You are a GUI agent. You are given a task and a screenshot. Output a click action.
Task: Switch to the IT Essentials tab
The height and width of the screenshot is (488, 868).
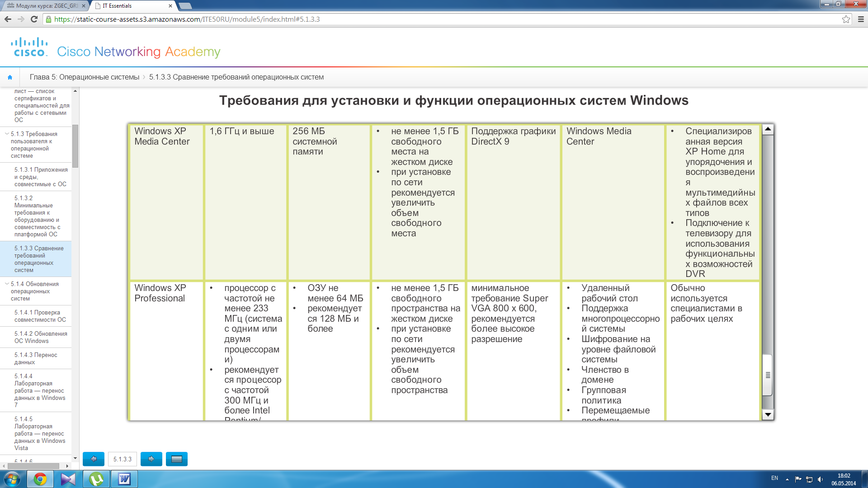[133, 6]
